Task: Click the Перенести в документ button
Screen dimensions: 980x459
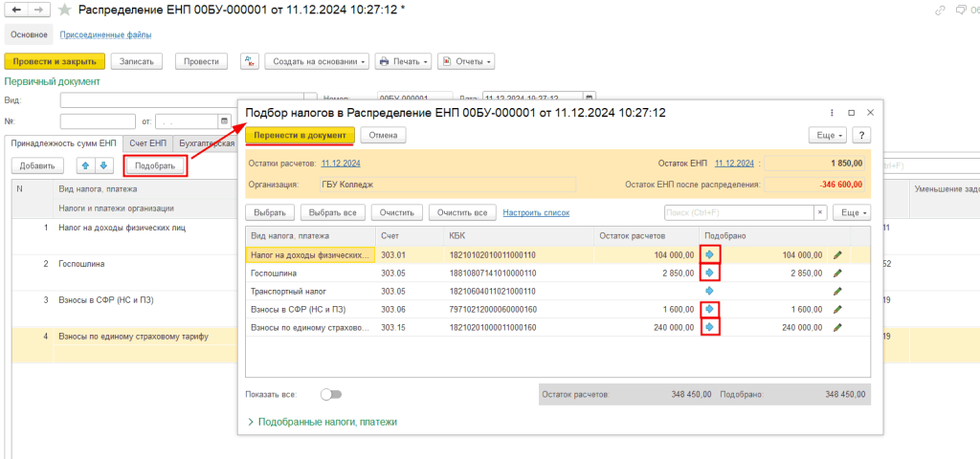Action: (x=301, y=136)
